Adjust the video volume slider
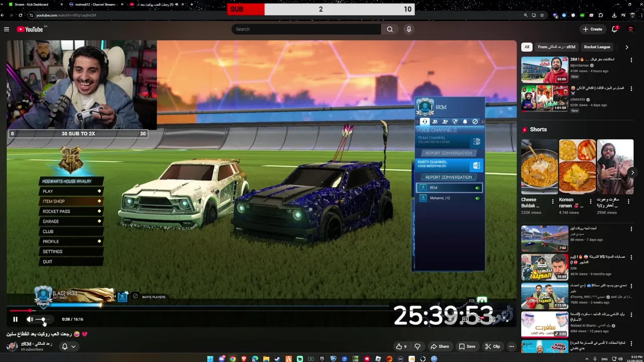The width and height of the screenshot is (644, 362). [43, 319]
